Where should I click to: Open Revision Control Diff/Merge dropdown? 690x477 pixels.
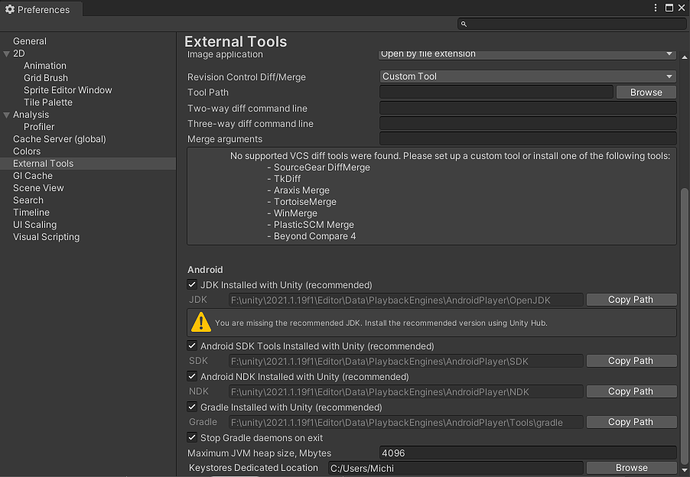coord(528,76)
